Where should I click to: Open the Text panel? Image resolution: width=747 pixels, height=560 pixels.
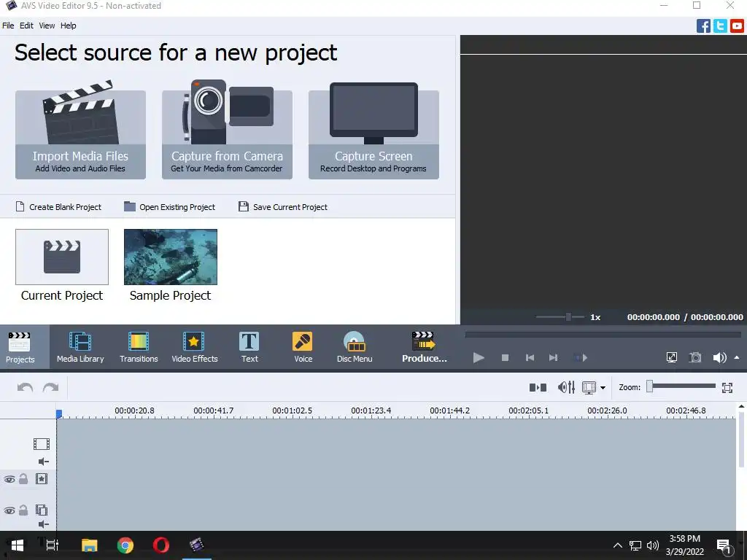249,347
